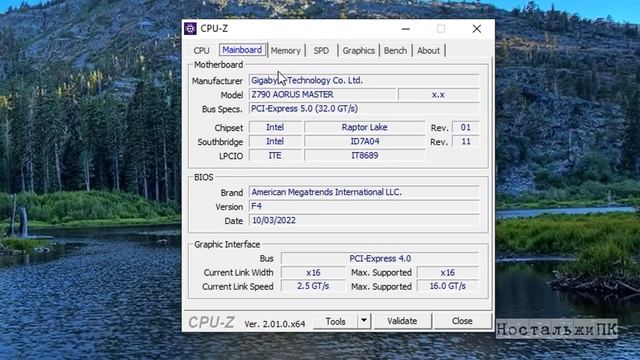Viewport: 640px width, 360px height.
Task: Switch to the SPD tab
Action: pyautogui.click(x=321, y=51)
